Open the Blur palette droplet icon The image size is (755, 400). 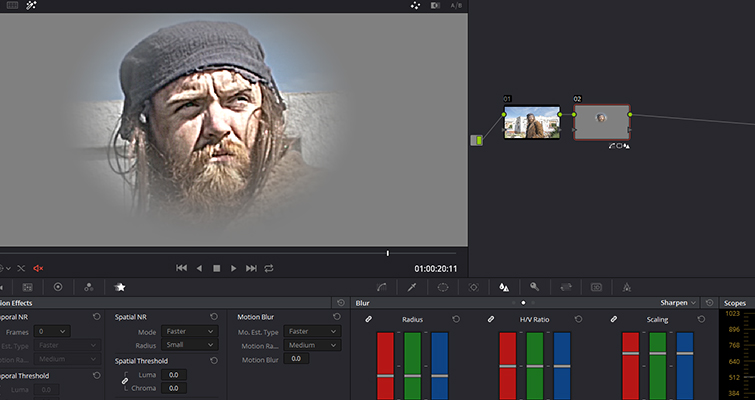(x=504, y=287)
